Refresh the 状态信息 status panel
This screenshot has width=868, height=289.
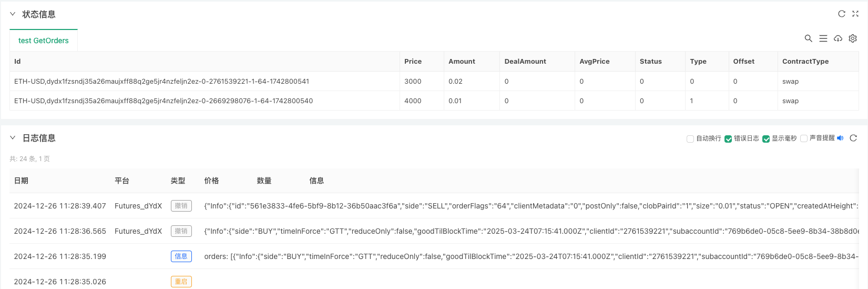click(x=842, y=14)
